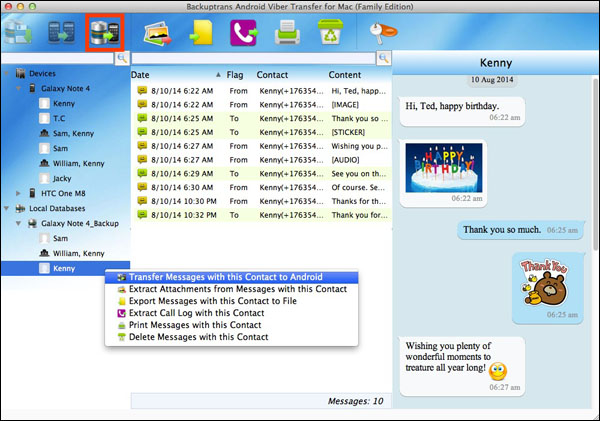
Task: Click the search icon above the devices tree
Action: (122, 58)
